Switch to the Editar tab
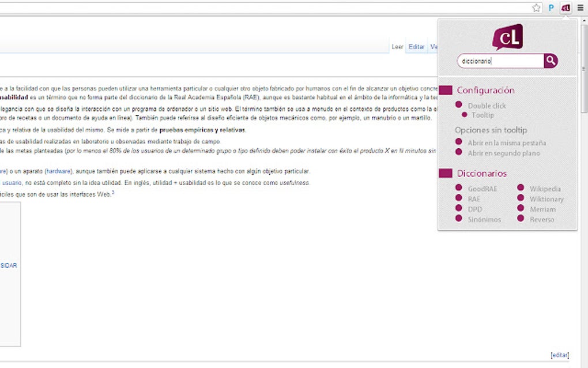Viewport: 588px width, 368px height. click(416, 47)
